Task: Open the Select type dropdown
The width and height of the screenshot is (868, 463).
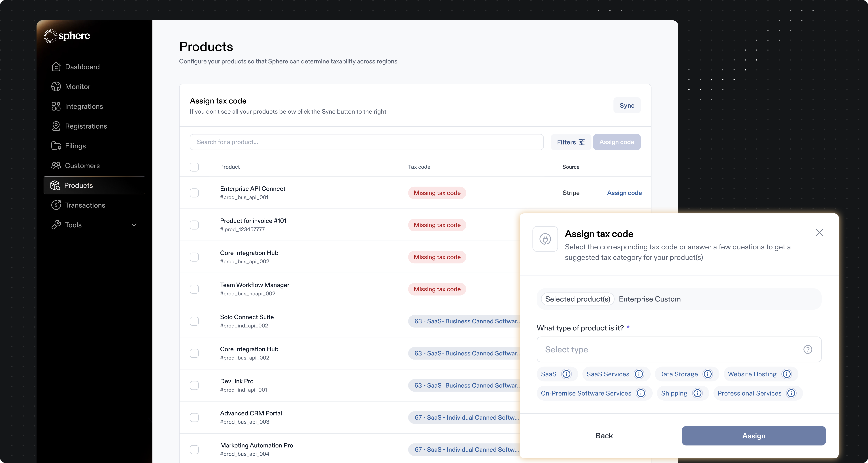Action: click(671, 349)
